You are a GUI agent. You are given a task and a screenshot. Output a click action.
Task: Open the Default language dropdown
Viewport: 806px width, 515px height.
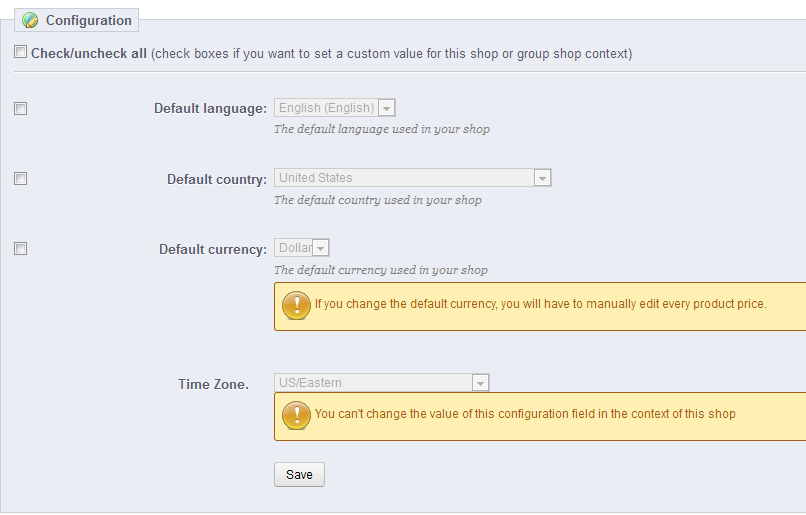pyautogui.click(x=336, y=108)
